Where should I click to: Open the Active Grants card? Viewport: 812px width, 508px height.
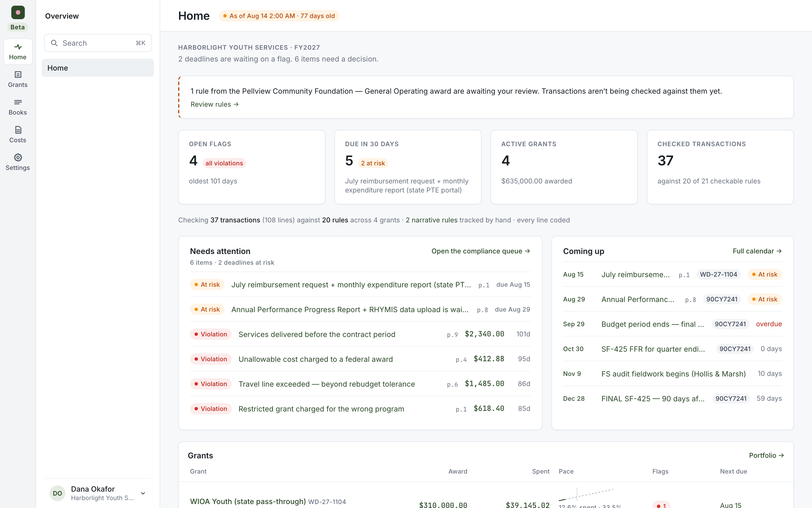tap(564, 167)
